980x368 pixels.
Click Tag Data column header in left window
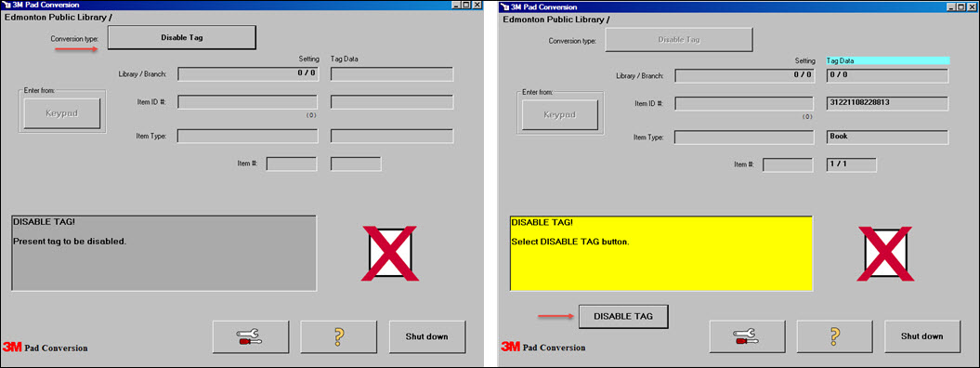point(345,59)
